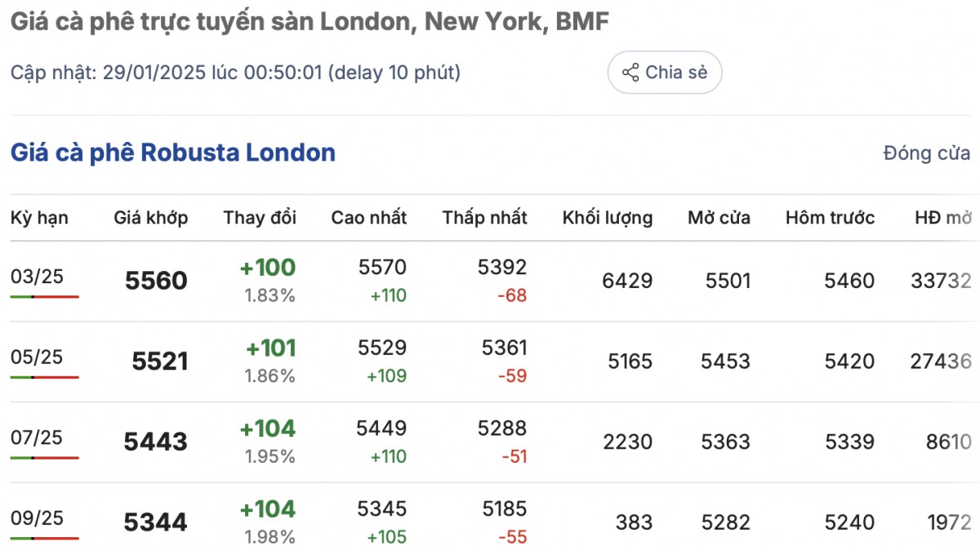The image size is (980, 546).
Task: Click the price range bar under 07/25
Action: (x=45, y=457)
